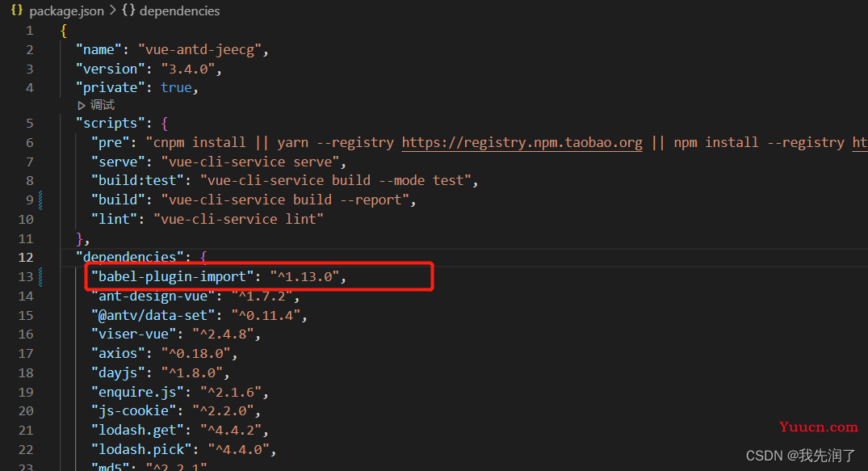This screenshot has height=471, width=868.
Task: Click the "^0.18.0" axios version
Action: 196,354
